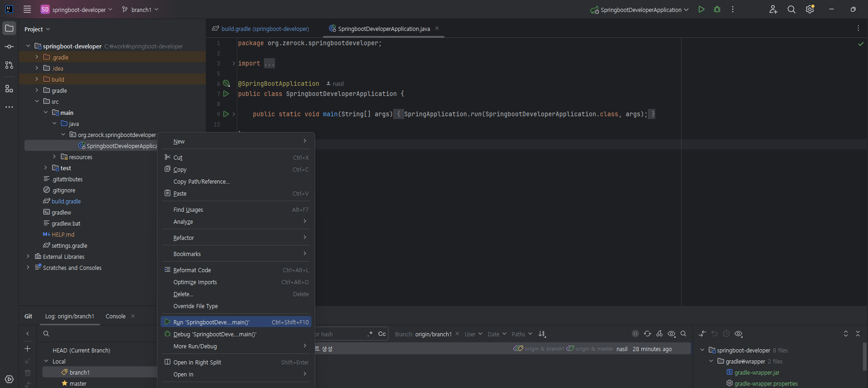
Task: Choose Open in Right Split
Action: 236,362
